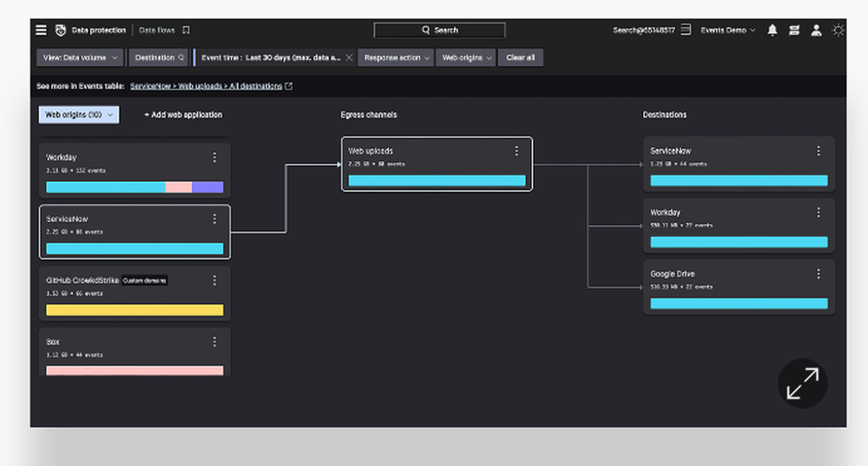Screen dimensions: 868x466
Task: Click the Custom domains tag
Action: [x=144, y=280]
